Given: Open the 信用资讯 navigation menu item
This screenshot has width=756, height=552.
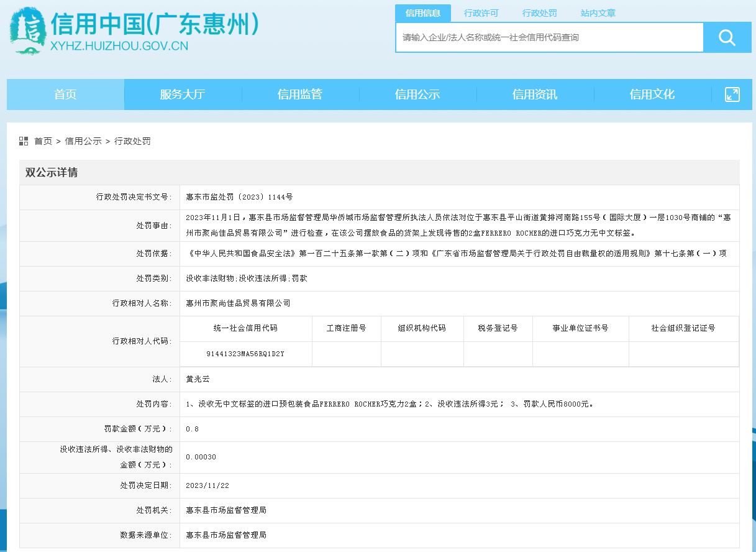Looking at the screenshot, I should (535, 94).
